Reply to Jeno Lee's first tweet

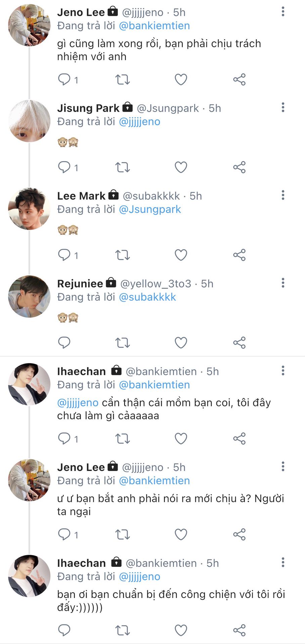coord(64,79)
